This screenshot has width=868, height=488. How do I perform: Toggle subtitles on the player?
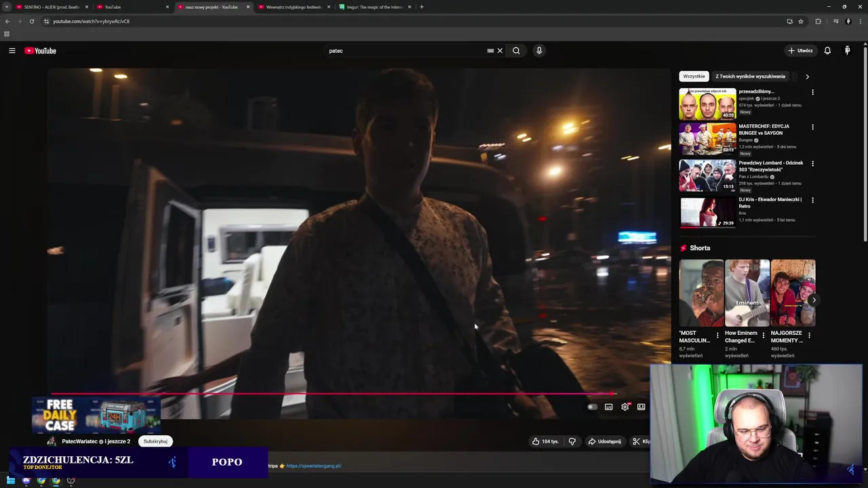609,407
